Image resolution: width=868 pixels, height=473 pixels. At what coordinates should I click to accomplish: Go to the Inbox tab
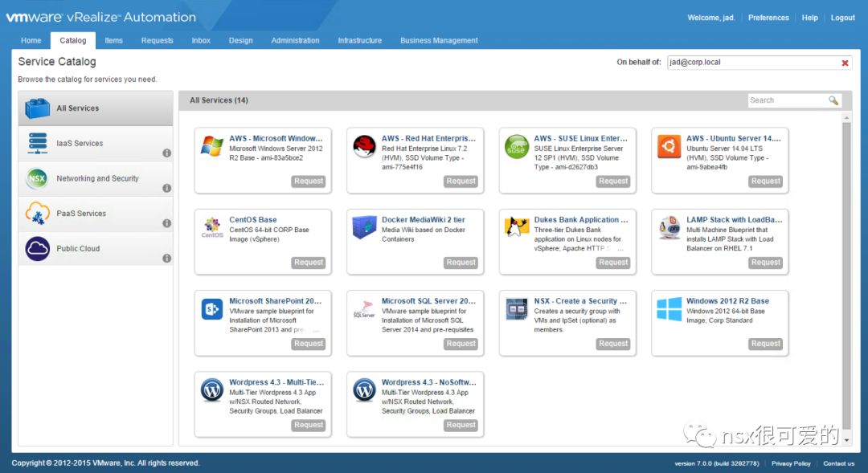(201, 40)
